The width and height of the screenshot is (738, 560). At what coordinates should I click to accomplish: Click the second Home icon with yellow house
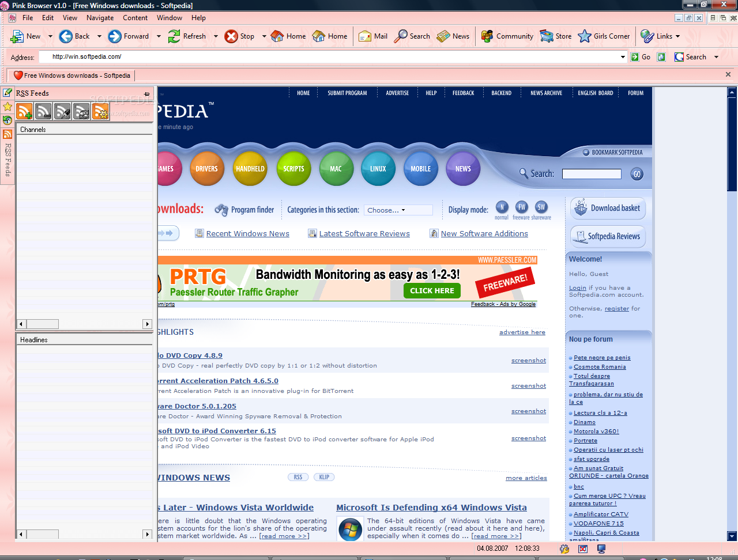[319, 36]
